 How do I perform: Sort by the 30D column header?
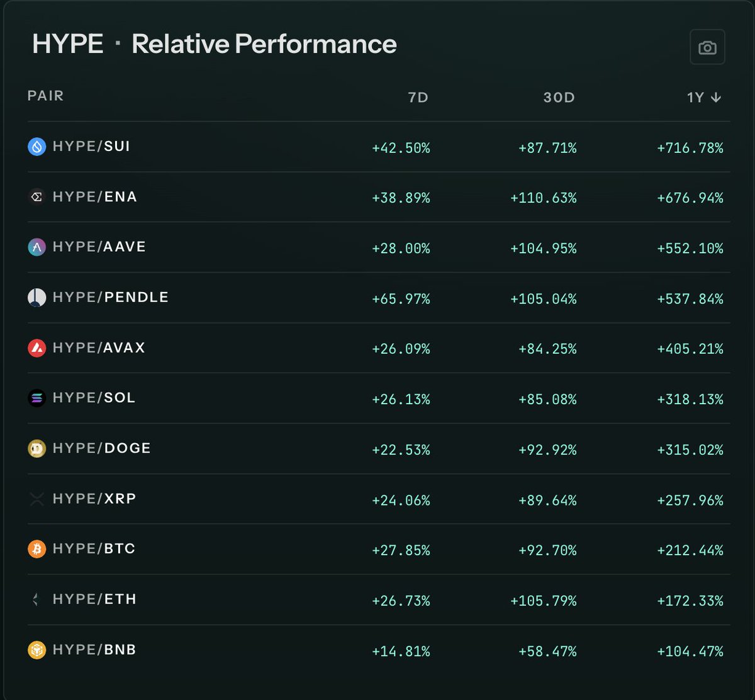coord(559,98)
